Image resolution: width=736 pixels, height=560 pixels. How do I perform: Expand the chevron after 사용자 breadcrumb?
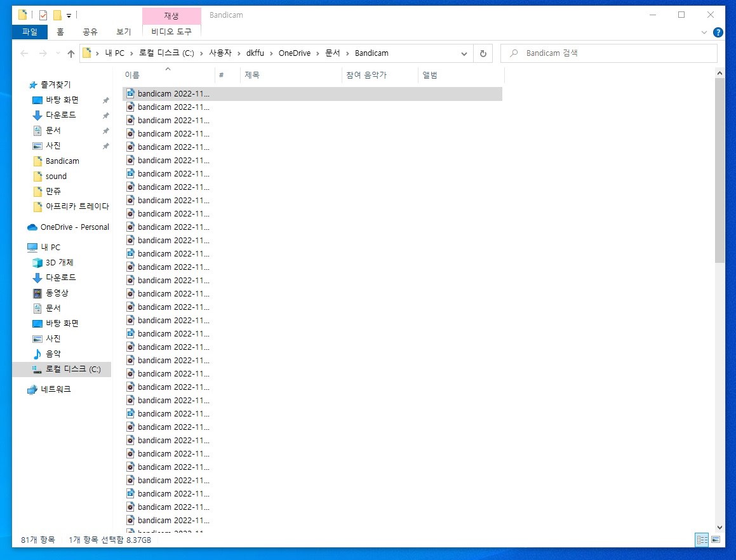tap(239, 53)
